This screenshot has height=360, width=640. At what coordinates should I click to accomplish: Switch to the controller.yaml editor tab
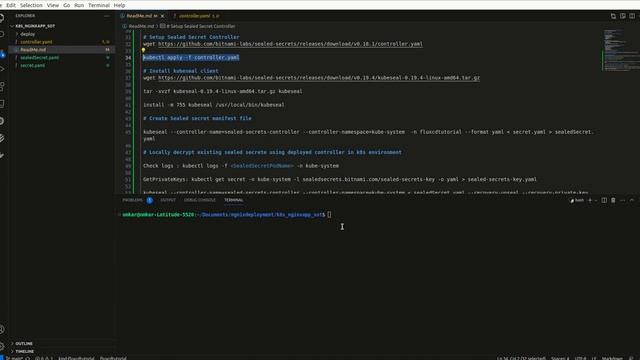[x=197, y=16]
